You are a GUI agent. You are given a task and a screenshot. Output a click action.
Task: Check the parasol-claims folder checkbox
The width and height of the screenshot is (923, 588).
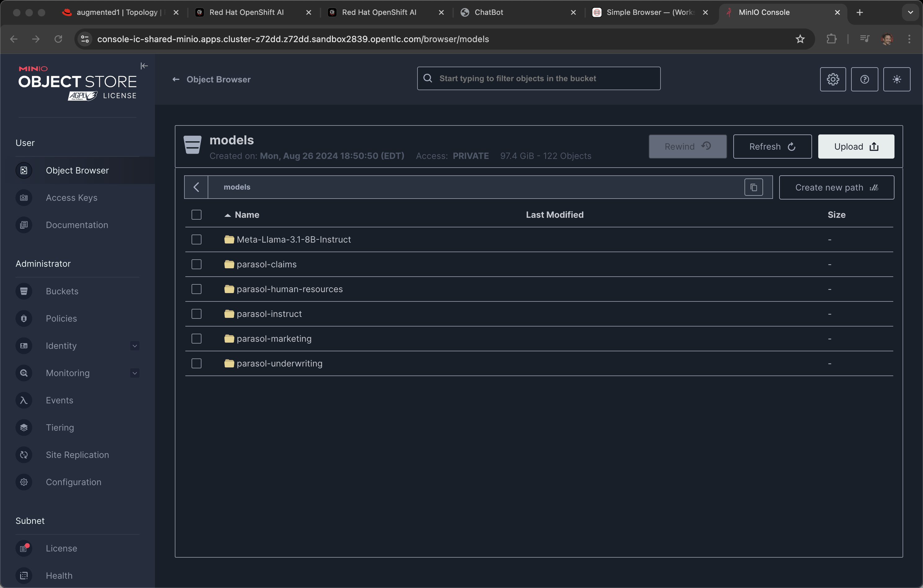(x=196, y=264)
